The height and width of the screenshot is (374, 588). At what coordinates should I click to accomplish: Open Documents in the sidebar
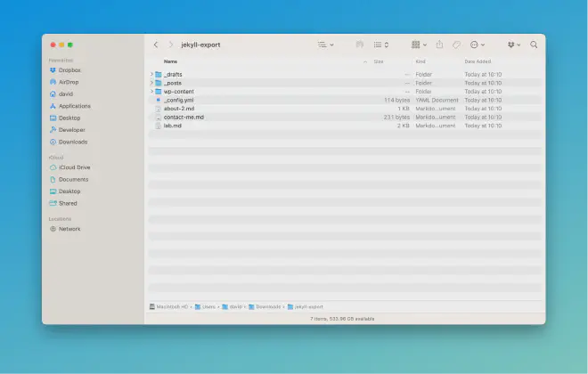click(x=69, y=180)
